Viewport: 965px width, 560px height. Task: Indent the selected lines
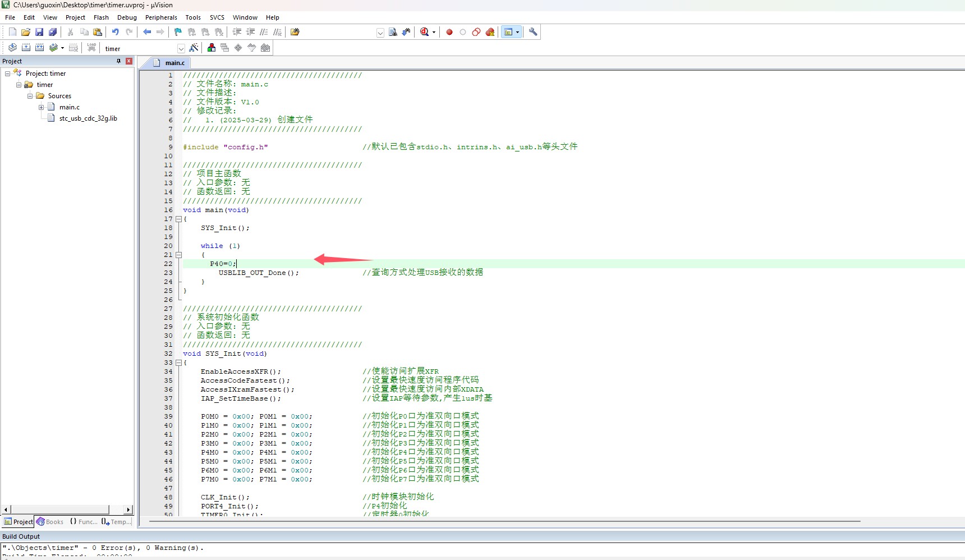pos(237,32)
